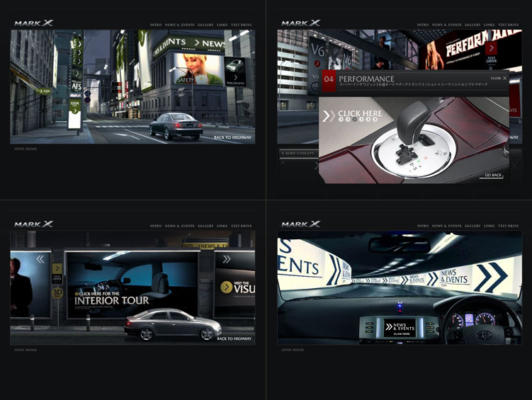Image resolution: width=532 pixels, height=400 pixels.
Task: Click the silver sedan in the Interior Tour scene
Action: (x=172, y=324)
